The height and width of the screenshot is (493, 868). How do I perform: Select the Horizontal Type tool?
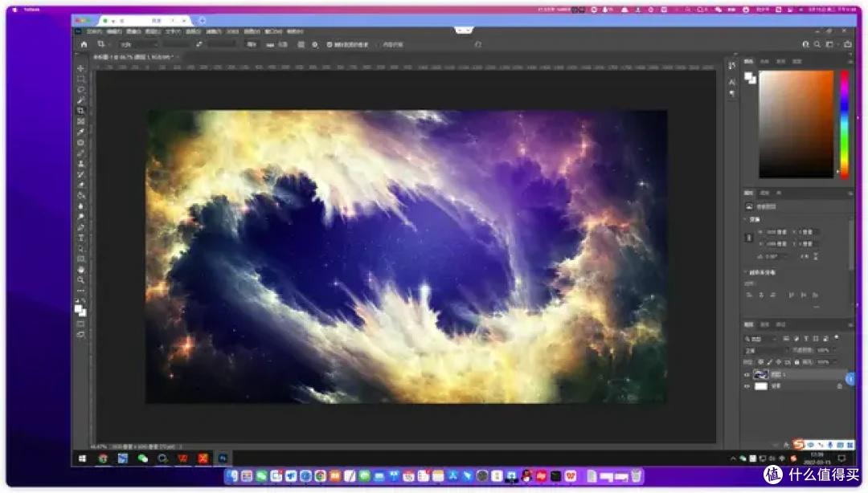pyautogui.click(x=81, y=238)
